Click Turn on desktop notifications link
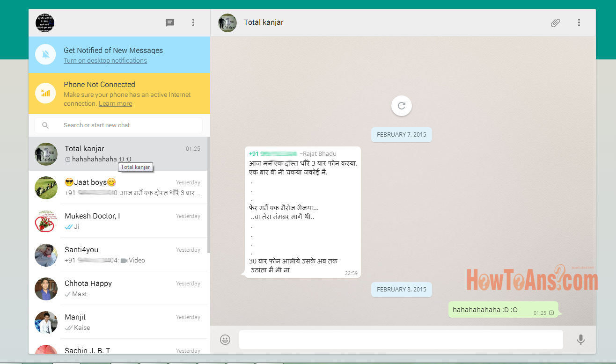 105,60
